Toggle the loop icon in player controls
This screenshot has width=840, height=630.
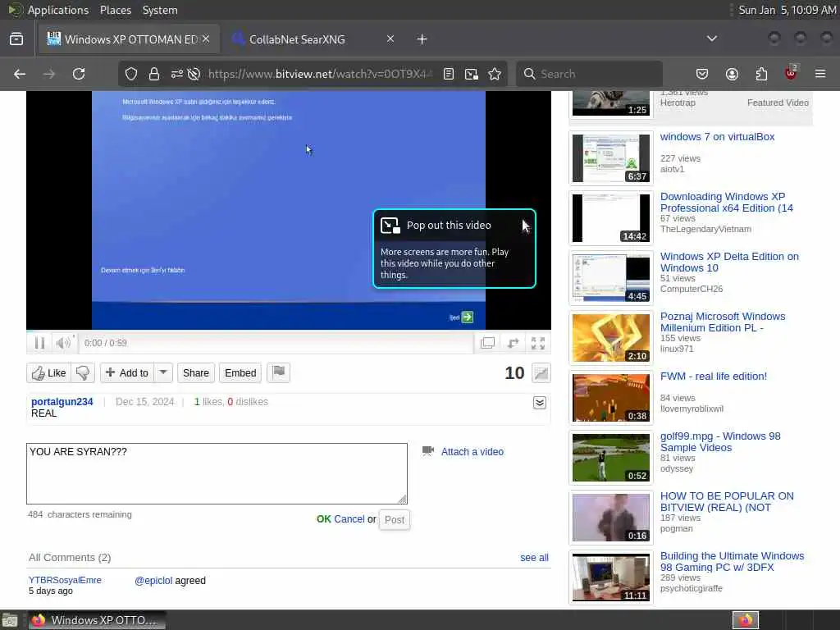513,343
